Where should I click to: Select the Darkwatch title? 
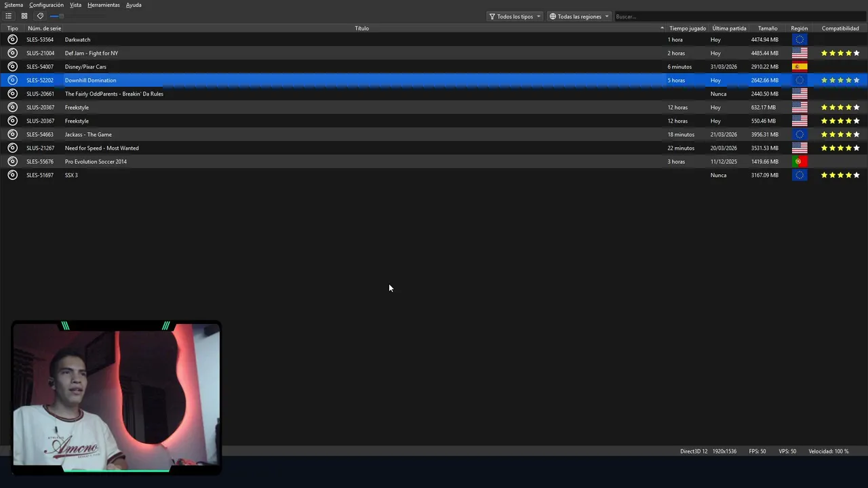pyautogui.click(x=77, y=39)
